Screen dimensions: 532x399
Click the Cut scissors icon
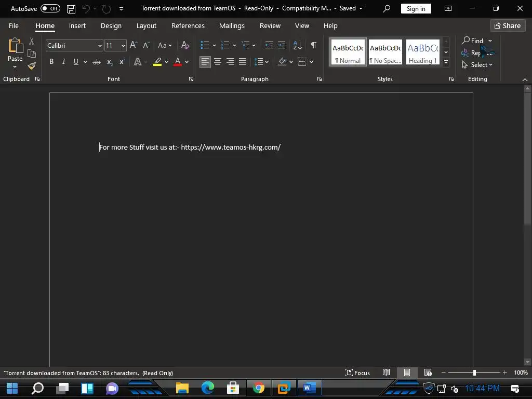point(32,42)
